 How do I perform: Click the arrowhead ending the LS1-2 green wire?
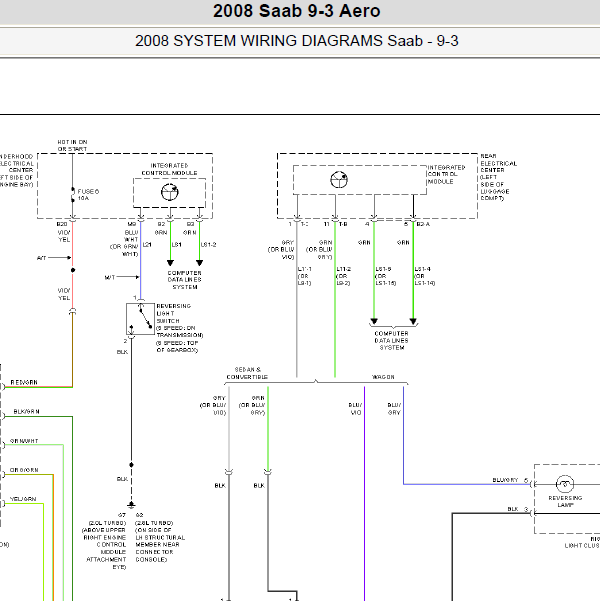click(x=199, y=263)
